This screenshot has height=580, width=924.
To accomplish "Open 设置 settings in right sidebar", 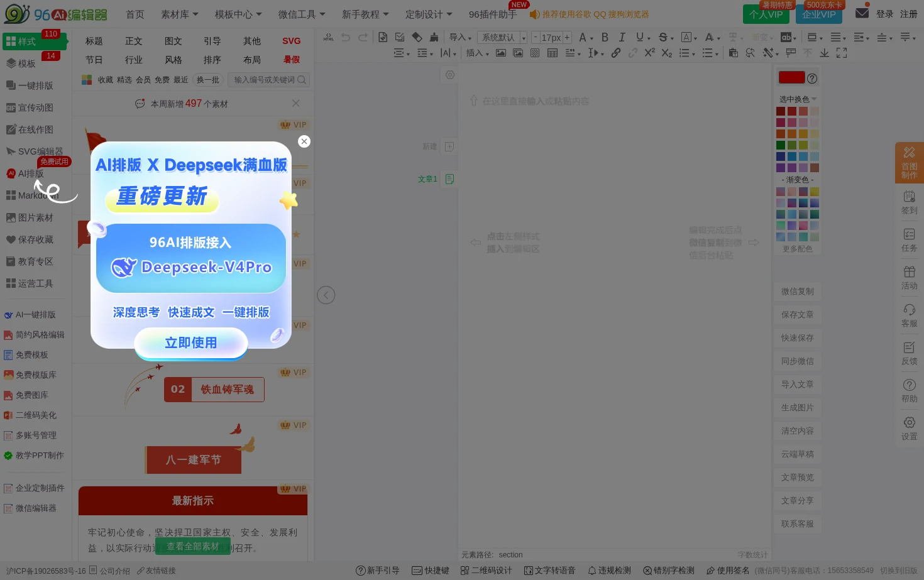I will pyautogui.click(x=910, y=429).
